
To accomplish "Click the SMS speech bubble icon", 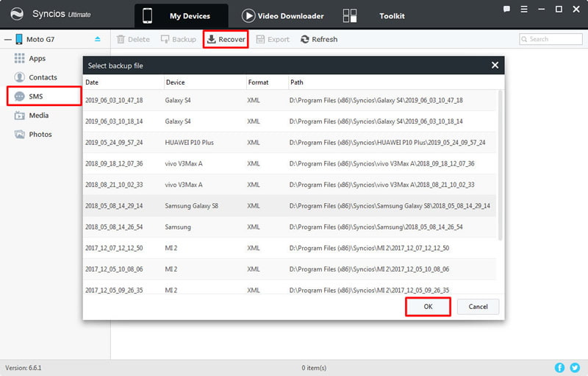I will point(19,96).
